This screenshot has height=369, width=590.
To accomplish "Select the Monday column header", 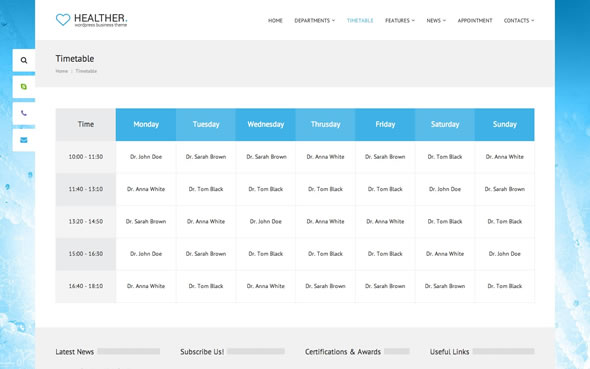I will click(146, 125).
